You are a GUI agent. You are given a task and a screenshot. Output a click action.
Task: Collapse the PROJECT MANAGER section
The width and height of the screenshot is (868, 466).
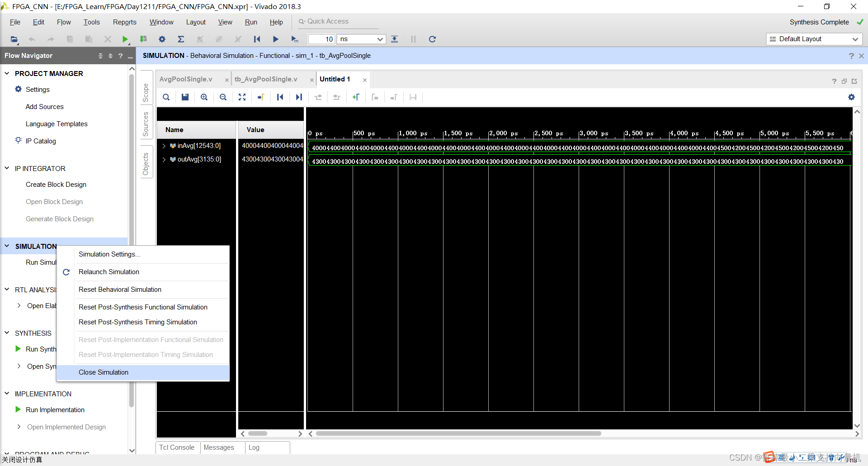tap(7, 73)
